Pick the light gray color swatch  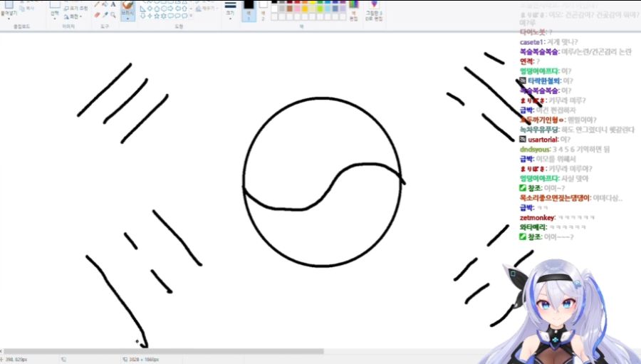[x=282, y=9]
